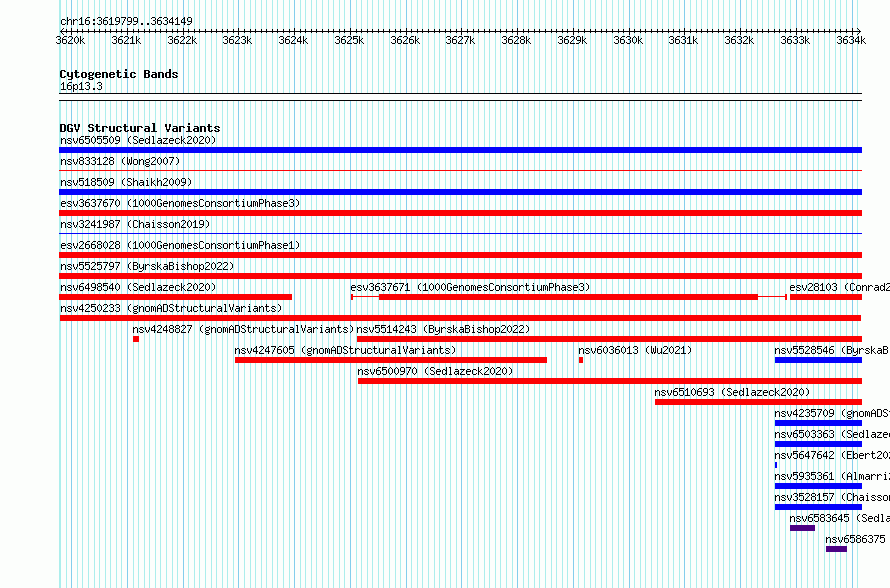Viewport: 890px width, 588px height.
Task: Select the nsv6505509 blue variant bar
Action: [x=460, y=150]
